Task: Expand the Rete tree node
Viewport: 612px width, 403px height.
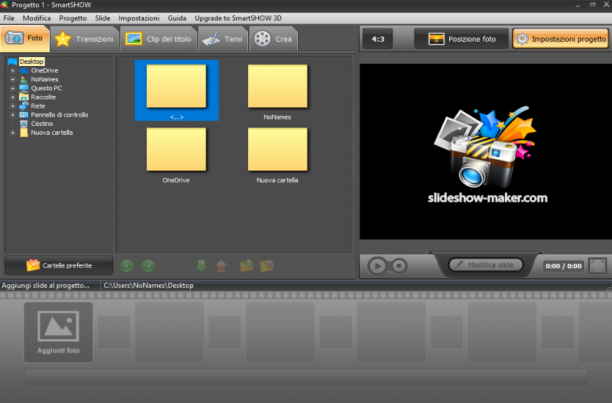Action: pos(12,106)
